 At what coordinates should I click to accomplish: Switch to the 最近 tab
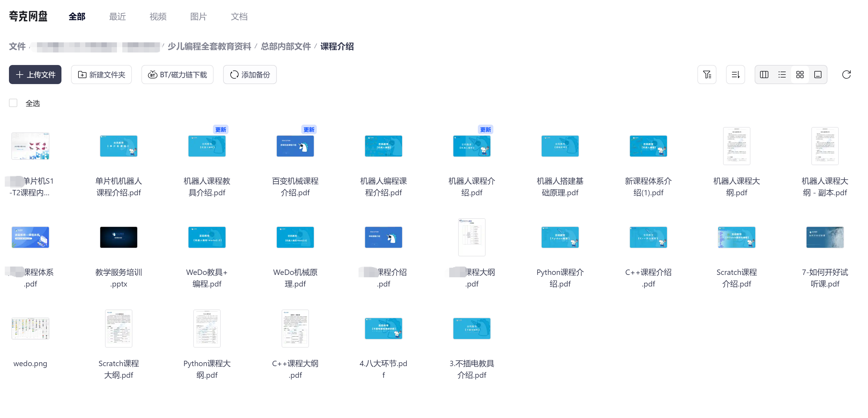[117, 16]
